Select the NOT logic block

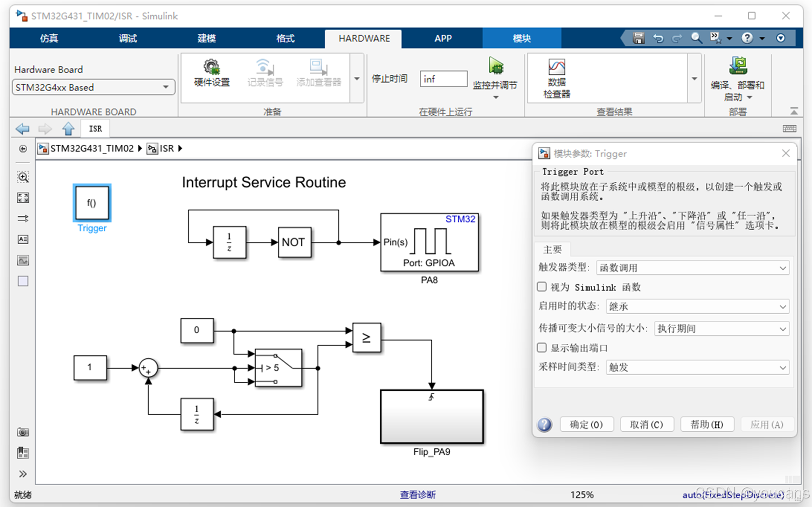[294, 242]
